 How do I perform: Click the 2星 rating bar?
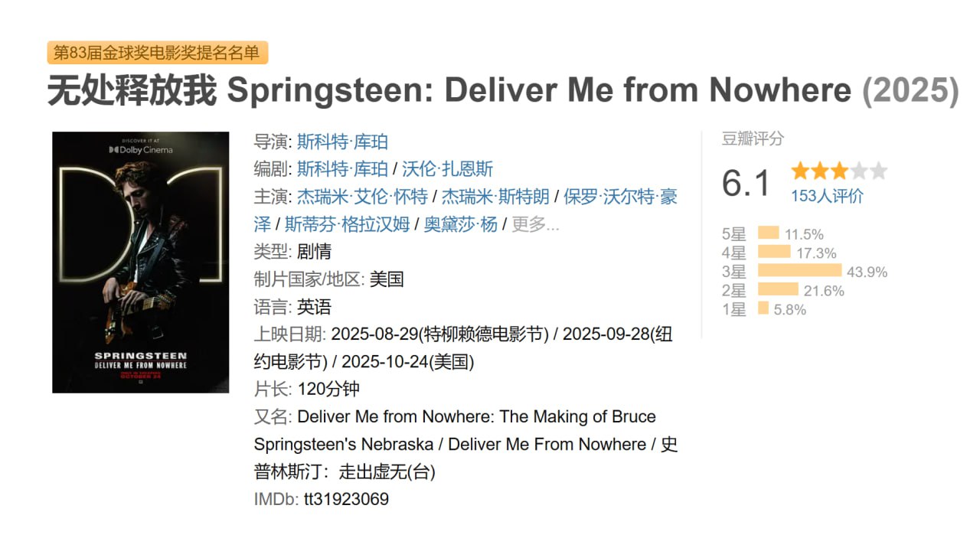click(x=778, y=290)
